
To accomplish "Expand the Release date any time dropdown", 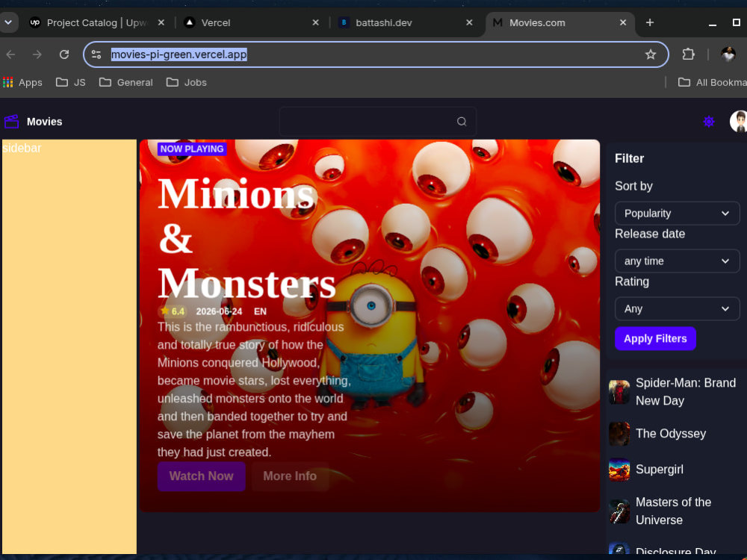I will click(677, 261).
